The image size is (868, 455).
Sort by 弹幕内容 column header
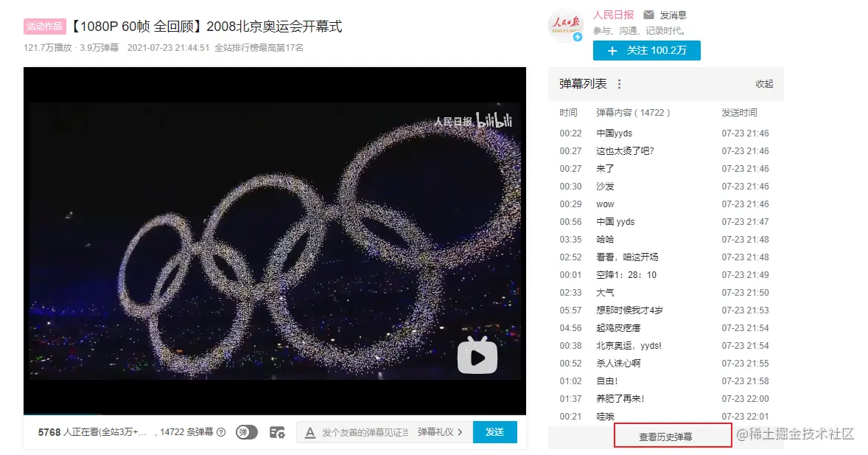[633, 113]
